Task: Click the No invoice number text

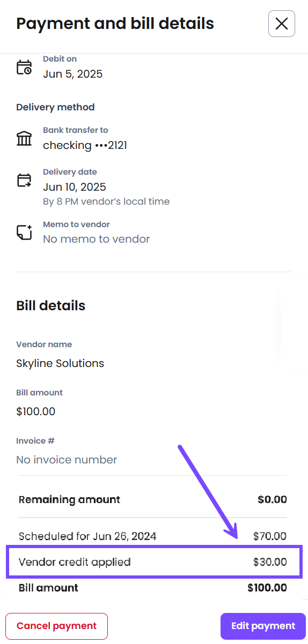Action: 67,460
